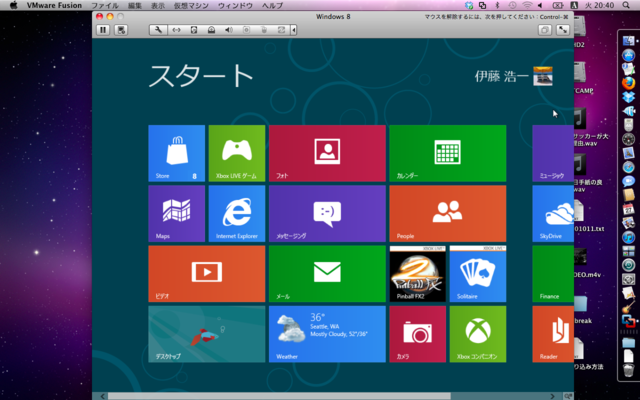
Task: Open the Xbox LIVE ゲーム tile
Action: (x=237, y=153)
